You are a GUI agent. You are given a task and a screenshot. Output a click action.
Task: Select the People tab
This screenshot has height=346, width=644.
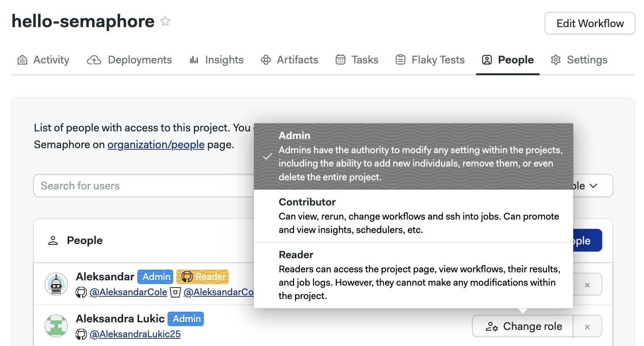coord(508,60)
